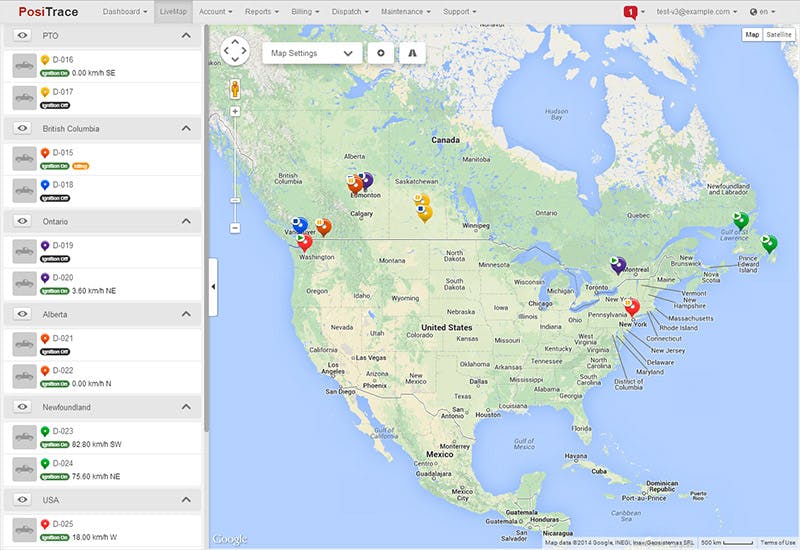Select vehicle D-024 label
This screenshot has width=800, height=550.
pyautogui.click(x=63, y=463)
